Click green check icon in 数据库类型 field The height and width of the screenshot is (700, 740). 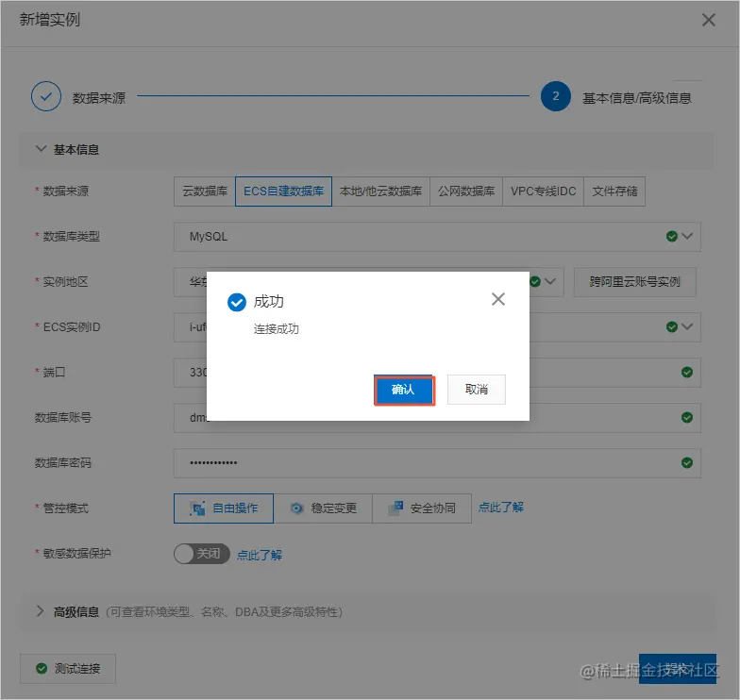coord(672,236)
